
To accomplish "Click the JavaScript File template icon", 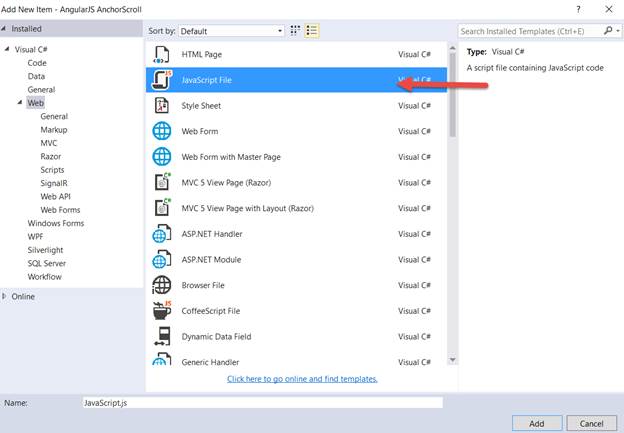I will 162,80.
